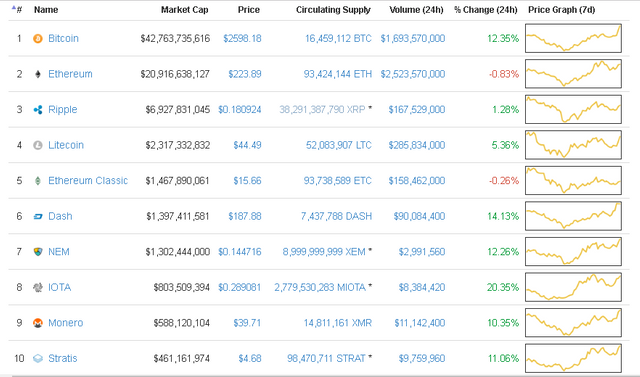This screenshot has width=640, height=377.
Task: Open Monero 7-day price graph
Action: pos(573,322)
